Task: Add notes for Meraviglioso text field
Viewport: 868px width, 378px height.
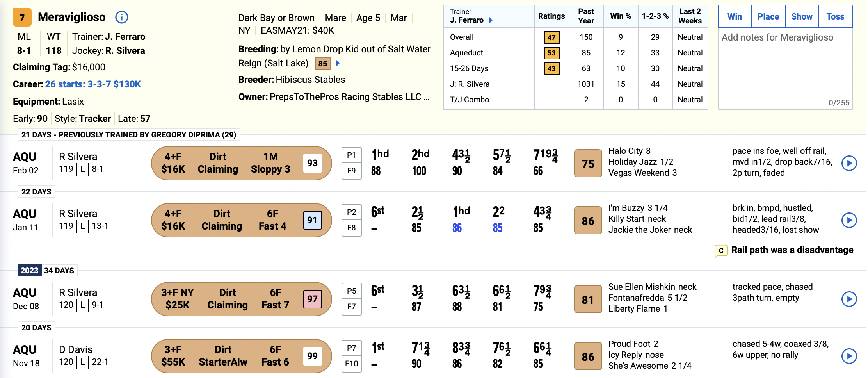Action: coord(785,69)
